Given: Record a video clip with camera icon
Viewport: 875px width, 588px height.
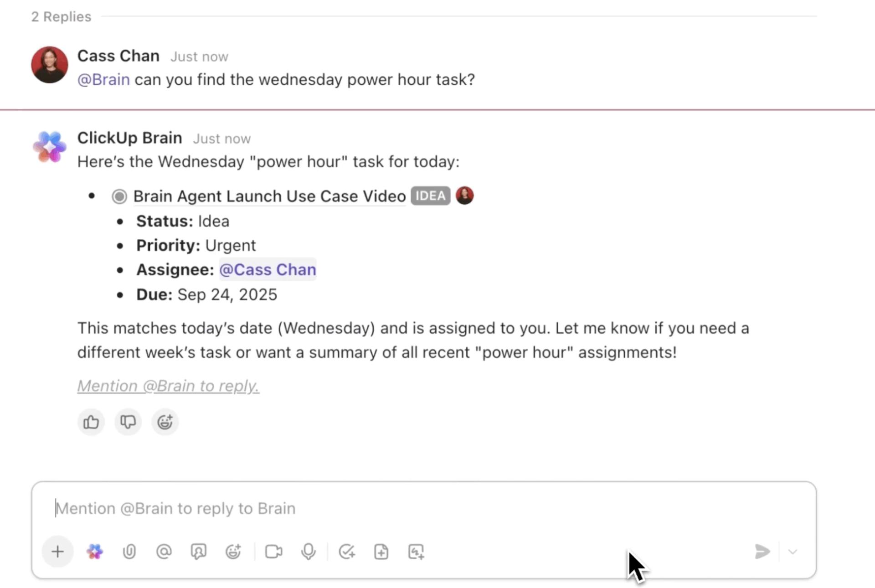Looking at the screenshot, I should click(273, 552).
